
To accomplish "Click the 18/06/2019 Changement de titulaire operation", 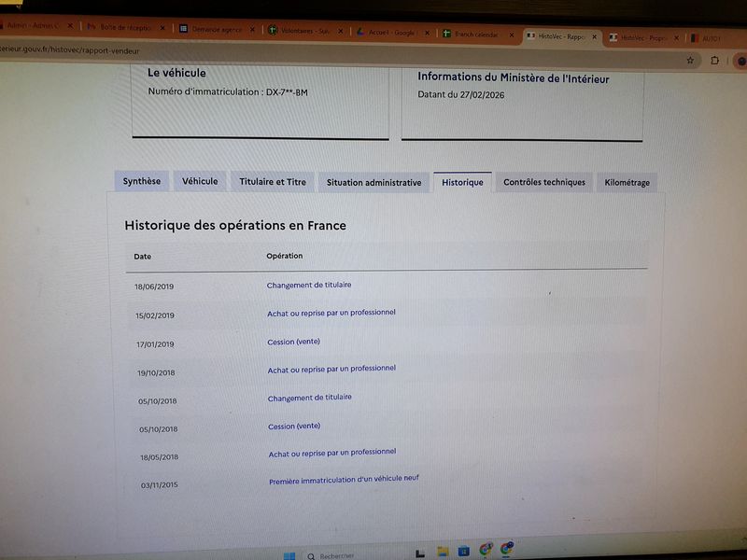I will [309, 285].
